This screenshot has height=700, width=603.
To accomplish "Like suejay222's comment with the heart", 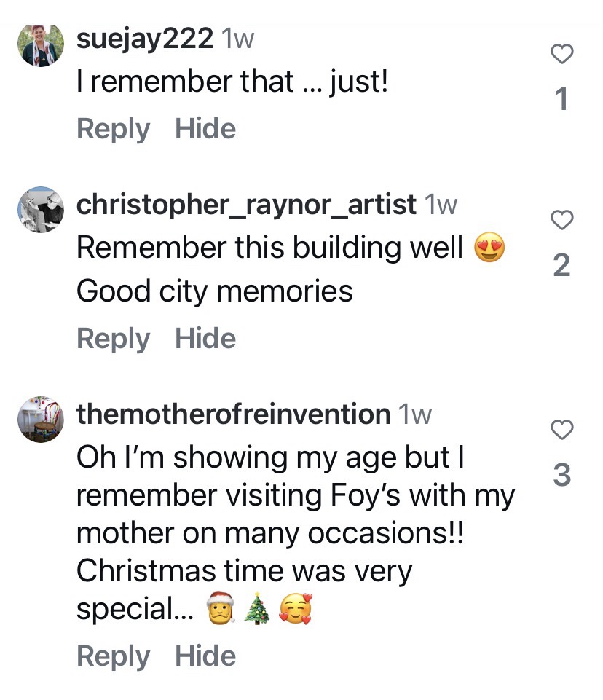I will pyautogui.click(x=561, y=54).
